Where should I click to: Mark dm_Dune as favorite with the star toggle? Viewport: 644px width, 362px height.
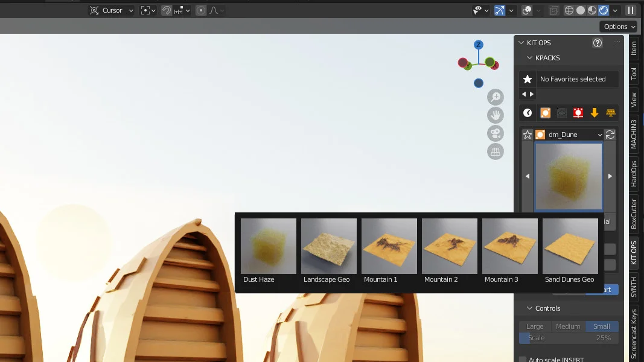click(x=526, y=134)
